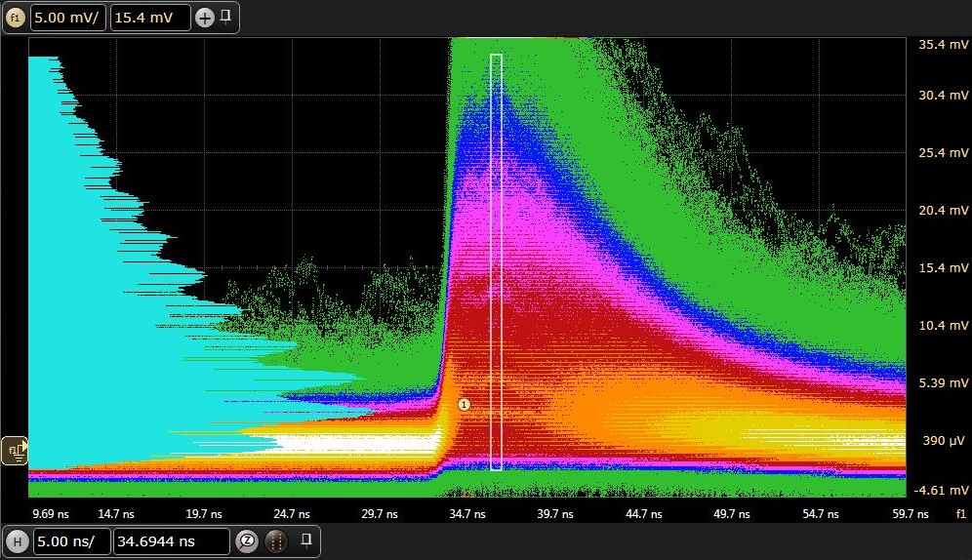The image size is (972, 560).
Task: Click the H horizontal setup button
Action: pyautogui.click(x=17, y=541)
